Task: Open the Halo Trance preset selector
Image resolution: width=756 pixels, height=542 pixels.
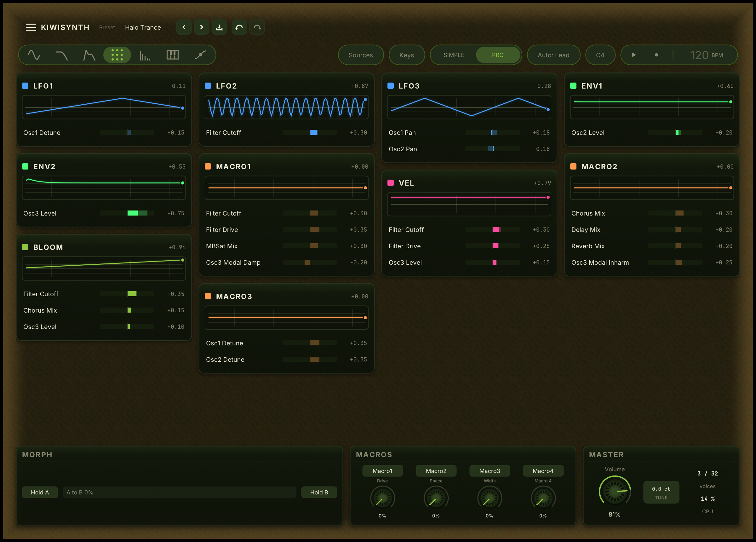Action: [x=143, y=27]
